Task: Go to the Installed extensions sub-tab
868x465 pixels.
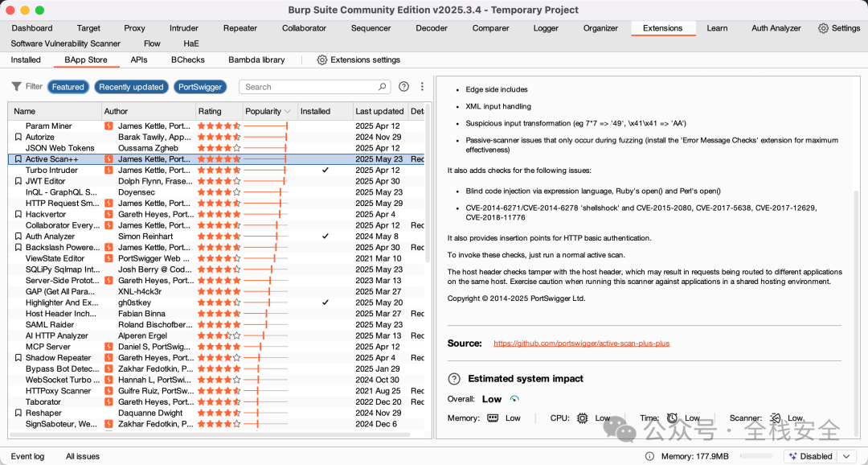Action: tap(26, 60)
